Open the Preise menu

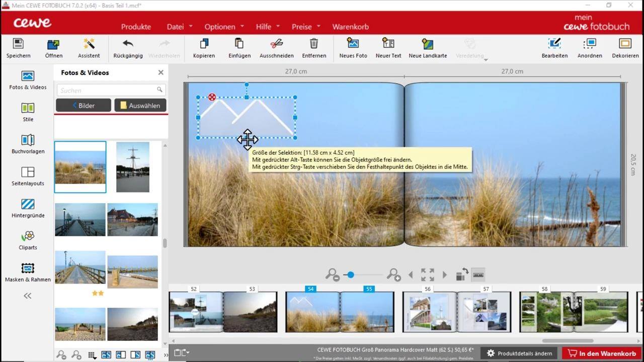(306, 27)
